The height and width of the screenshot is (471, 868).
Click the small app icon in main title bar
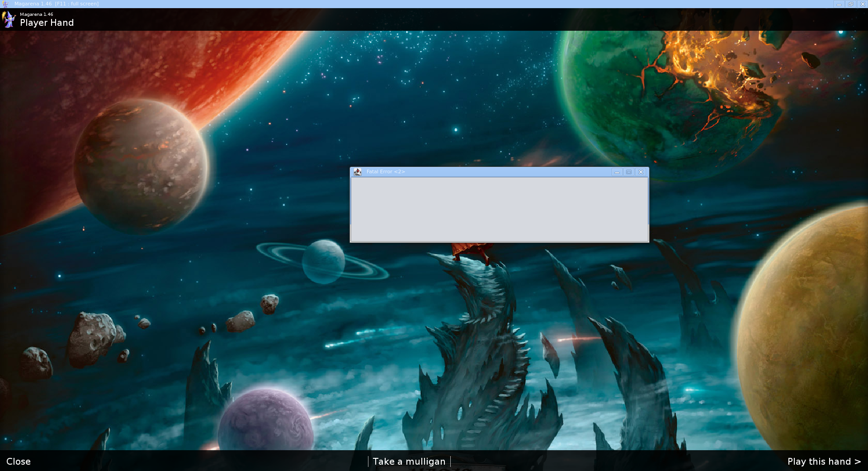click(x=5, y=4)
